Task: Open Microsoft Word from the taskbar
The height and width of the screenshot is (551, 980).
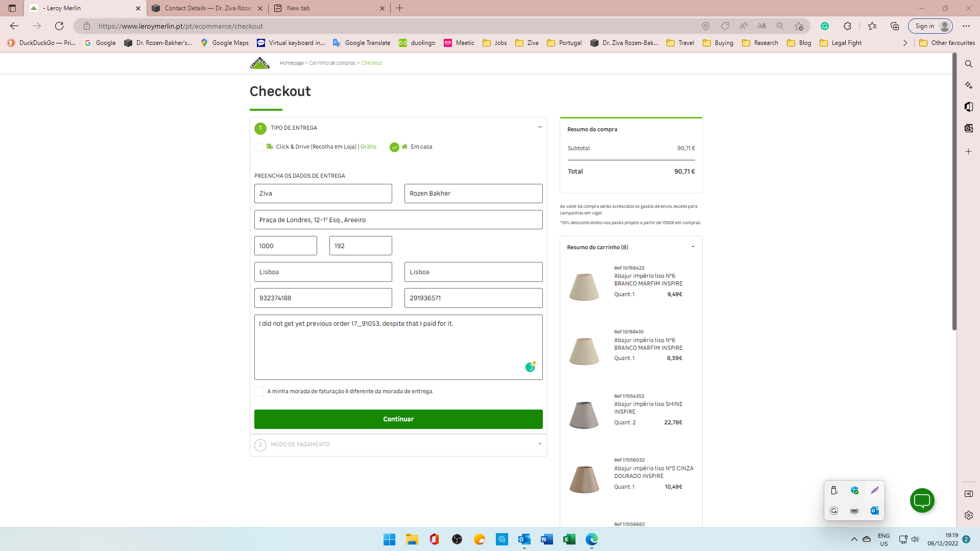Action: [546, 539]
